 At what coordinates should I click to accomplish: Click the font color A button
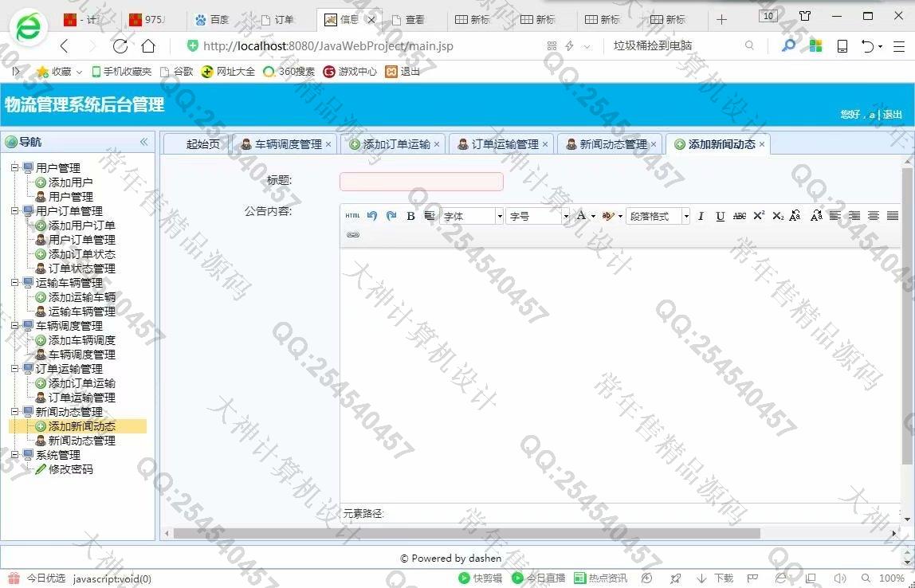581,216
